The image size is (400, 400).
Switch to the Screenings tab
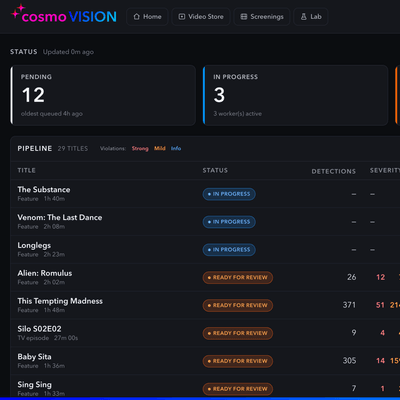[x=262, y=17]
